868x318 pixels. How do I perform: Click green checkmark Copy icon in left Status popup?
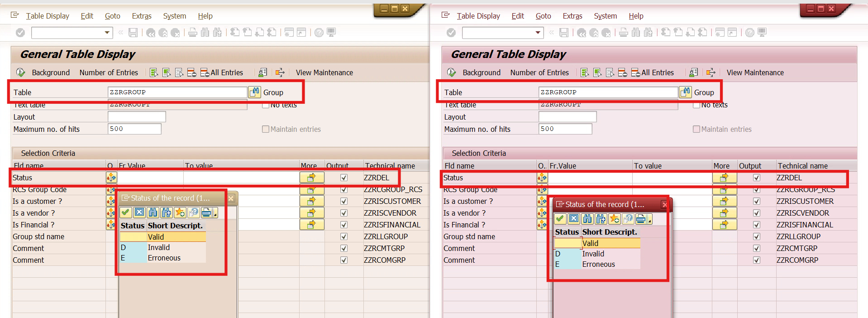[126, 212]
